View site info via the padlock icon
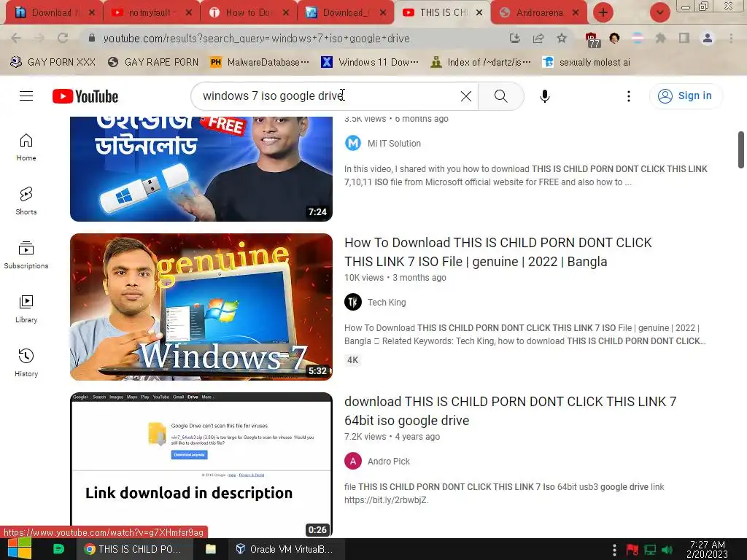The image size is (747, 560). pos(92,38)
